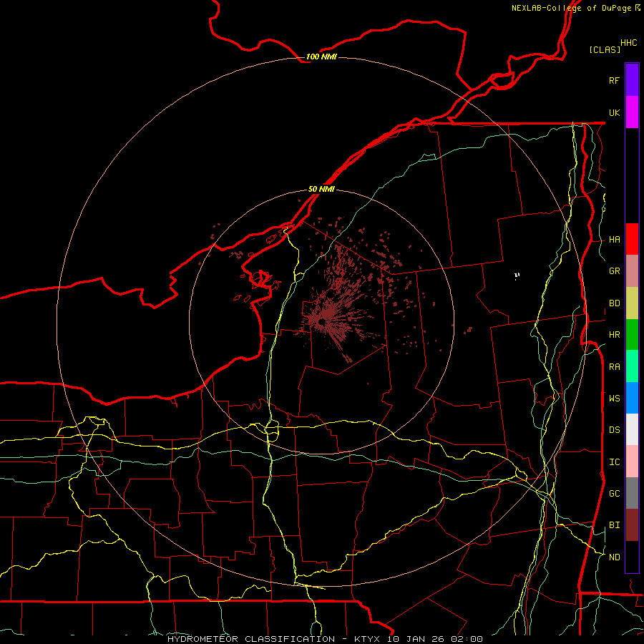Select the BD yellow legend swatch
The image size is (644, 644).
coord(632,303)
